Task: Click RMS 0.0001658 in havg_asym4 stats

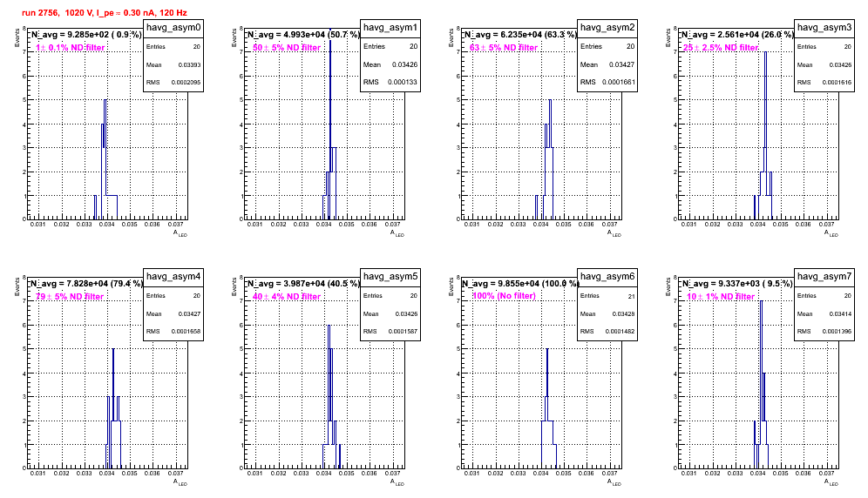Action: tap(173, 331)
